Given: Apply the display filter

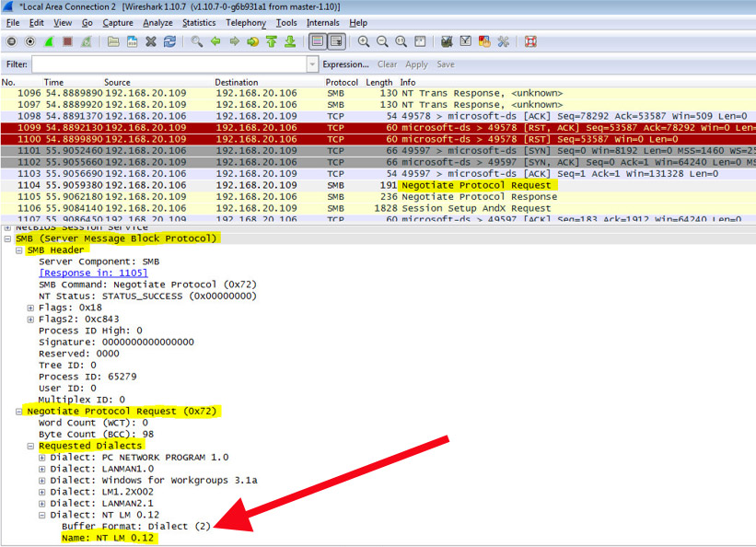Looking at the screenshot, I should click(416, 64).
